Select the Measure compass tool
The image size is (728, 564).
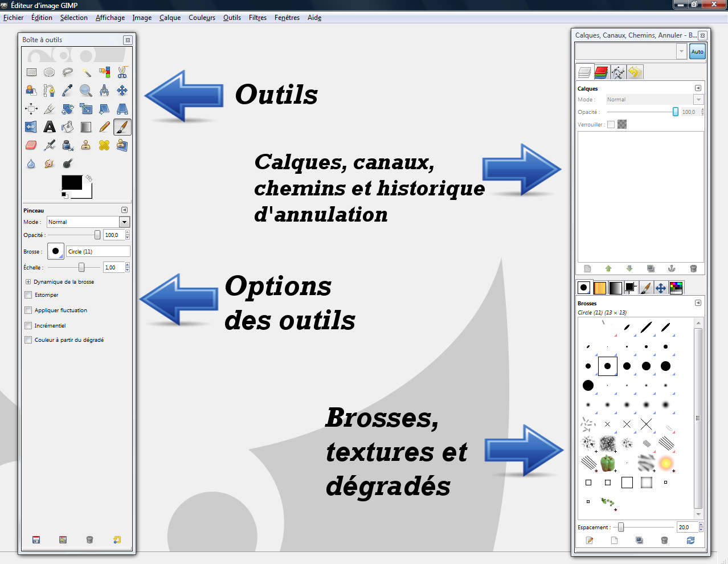click(x=104, y=91)
